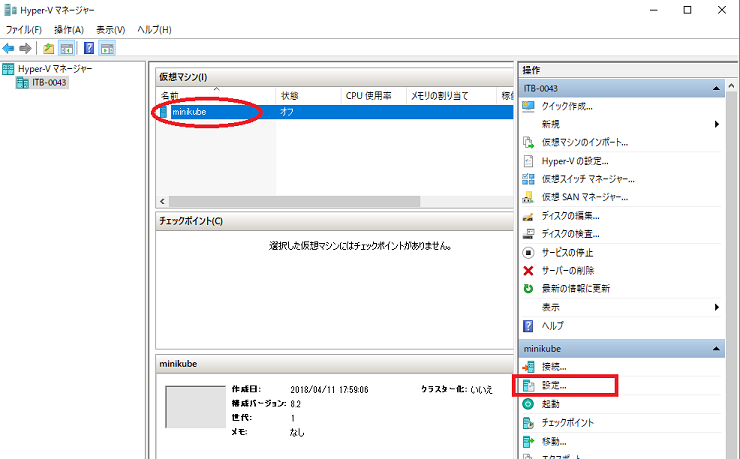Open the ファイル(F) menu
The image size is (740, 459).
pos(24,30)
